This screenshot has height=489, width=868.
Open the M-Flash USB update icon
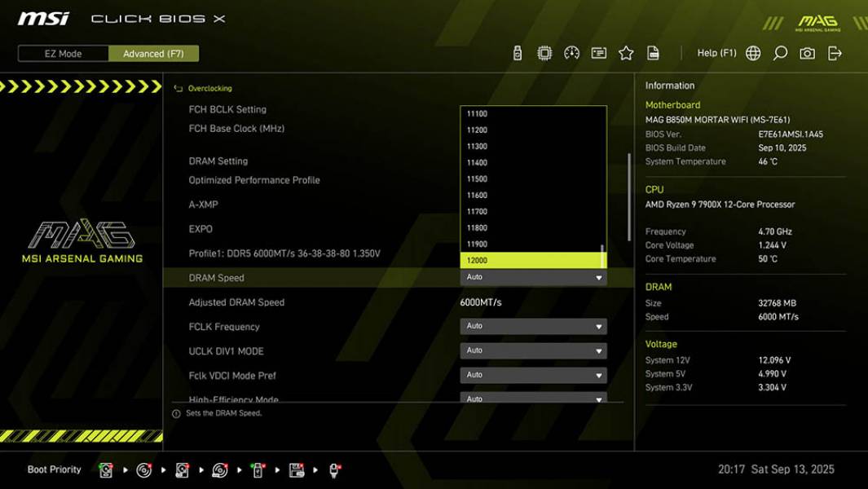(x=518, y=52)
